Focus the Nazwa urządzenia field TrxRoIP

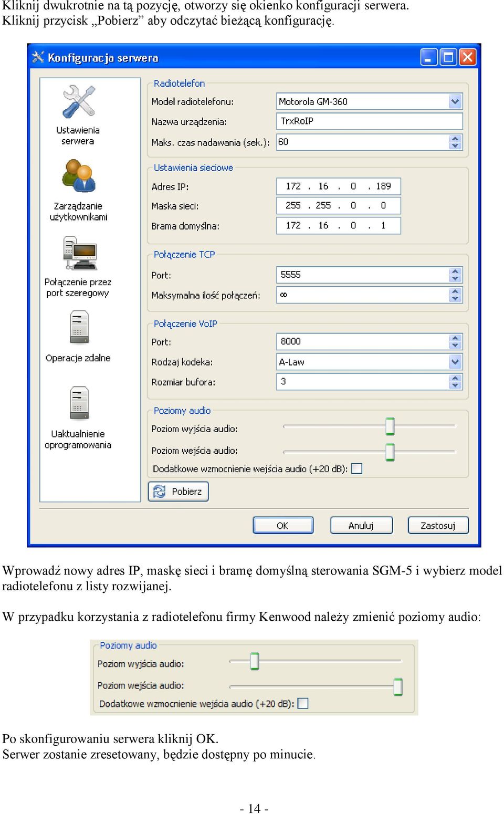(370, 121)
